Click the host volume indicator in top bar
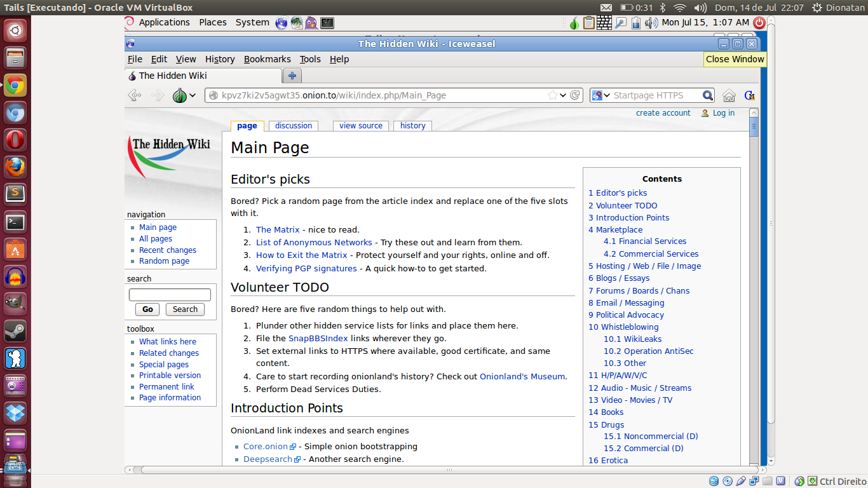The width and height of the screenshot is (868, 488). (x=700, y=8)
